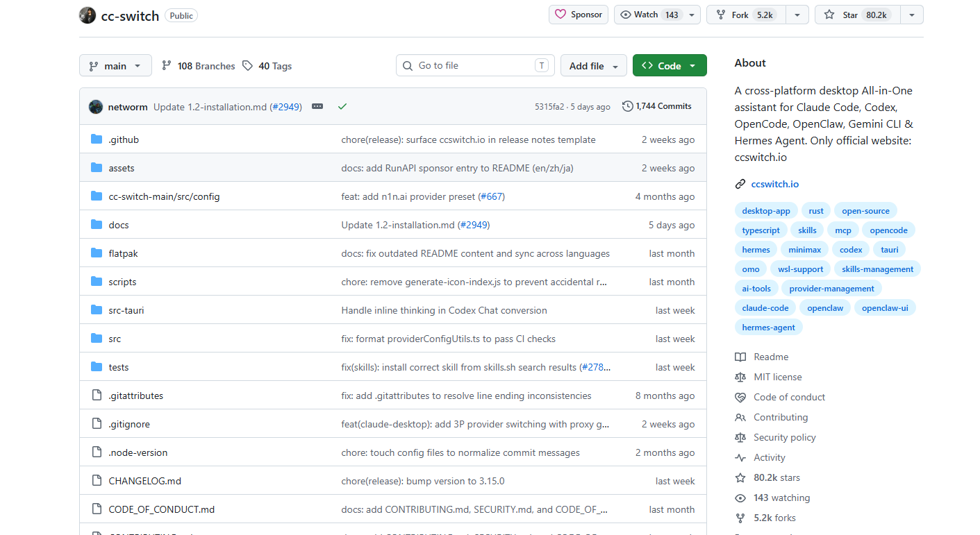980x535 pixels.
Task: Select the openclaw-ui topic tag
Action: click(885, 308)
